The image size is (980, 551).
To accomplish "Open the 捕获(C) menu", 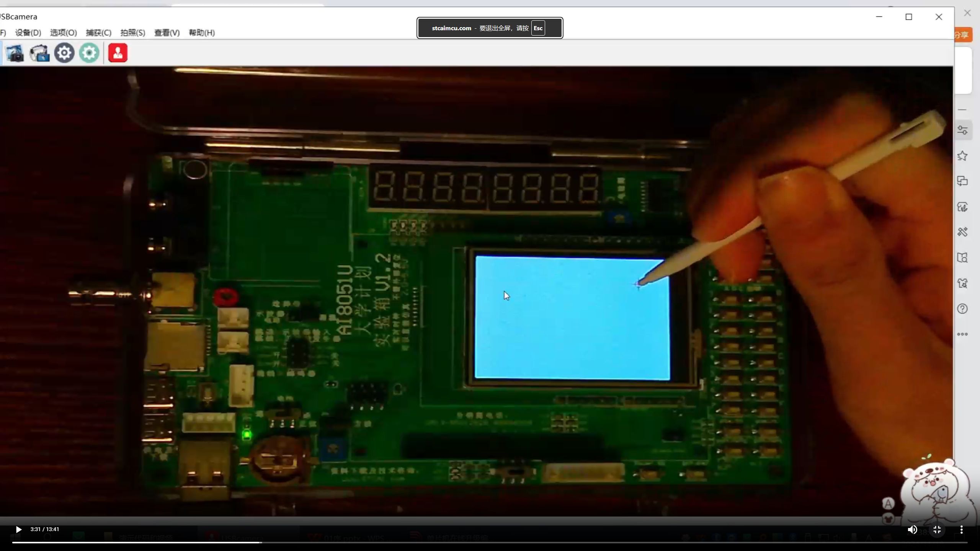I will [x=98, y=33].
